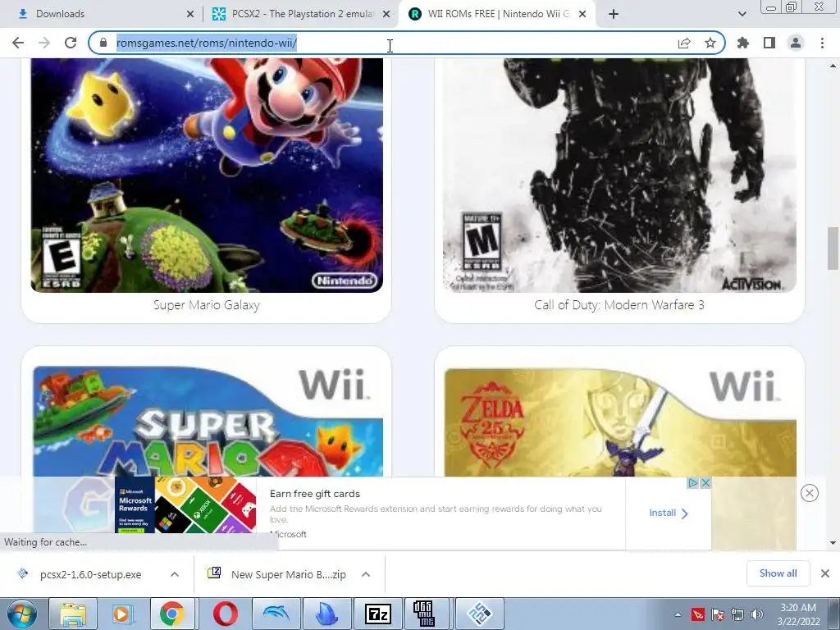The image size is (840, 630).
Task: Switch to the PCSX2 Playstation 2 emulator tab
Action: (303, 14)
